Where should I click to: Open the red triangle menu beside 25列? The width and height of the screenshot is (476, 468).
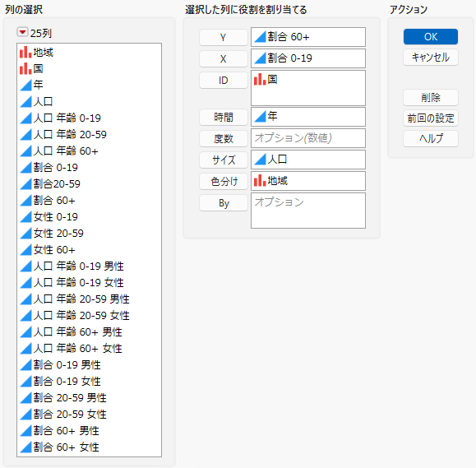click(22, 32)
